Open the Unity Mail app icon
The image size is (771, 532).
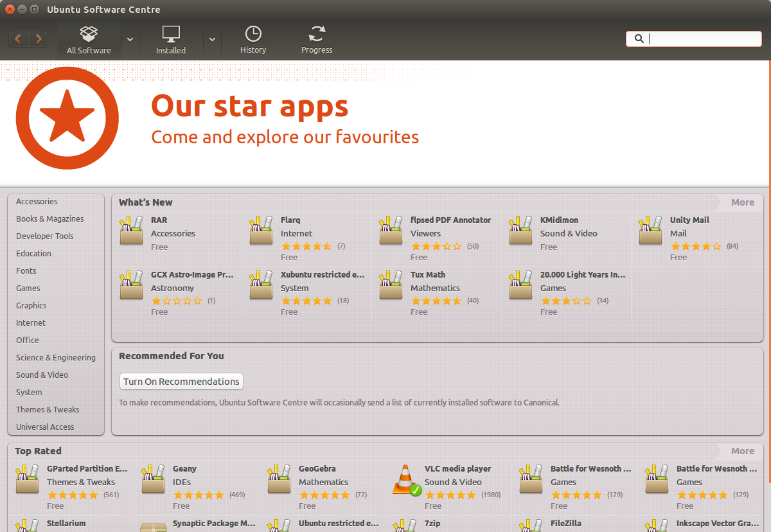(651, 231)
